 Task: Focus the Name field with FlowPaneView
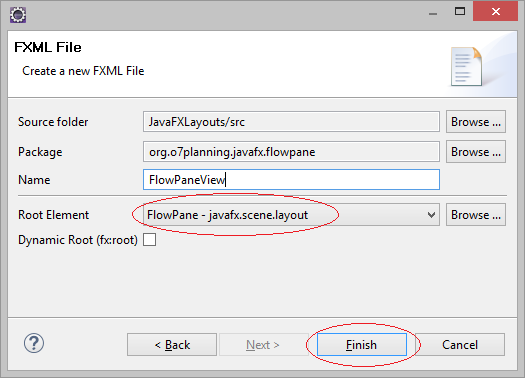click(291, 179)
